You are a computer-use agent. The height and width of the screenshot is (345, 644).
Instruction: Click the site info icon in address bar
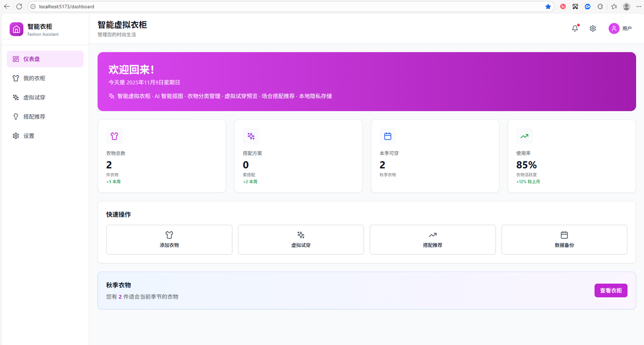point(33,7)
